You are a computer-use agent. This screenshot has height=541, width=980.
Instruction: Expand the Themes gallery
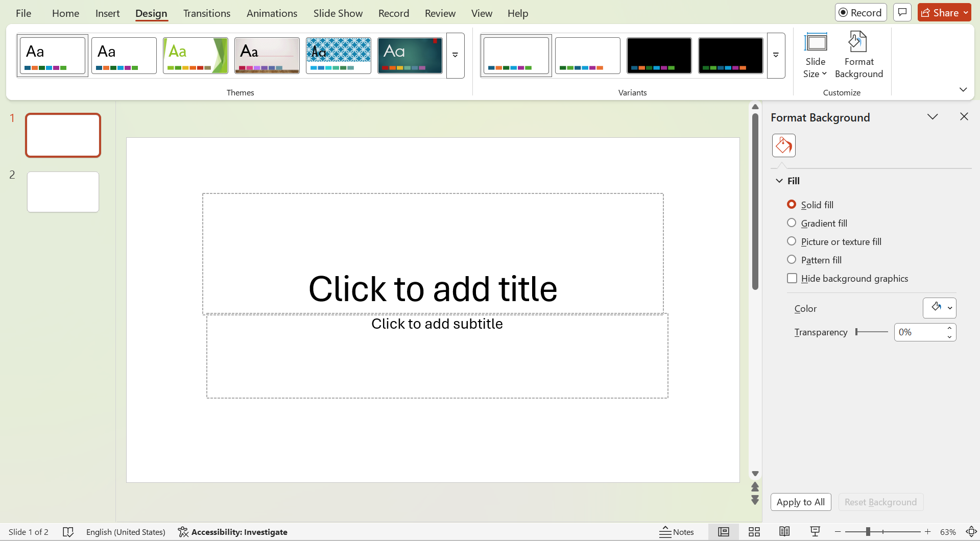pos(455,55)
